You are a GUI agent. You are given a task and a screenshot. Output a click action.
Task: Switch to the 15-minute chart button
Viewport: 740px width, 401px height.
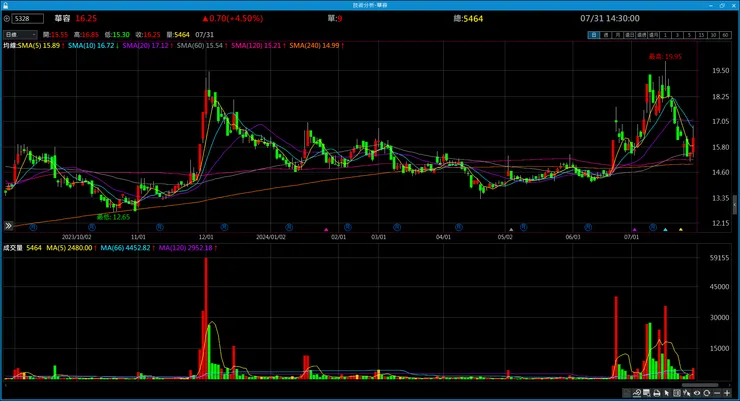[x=701, y=35]
